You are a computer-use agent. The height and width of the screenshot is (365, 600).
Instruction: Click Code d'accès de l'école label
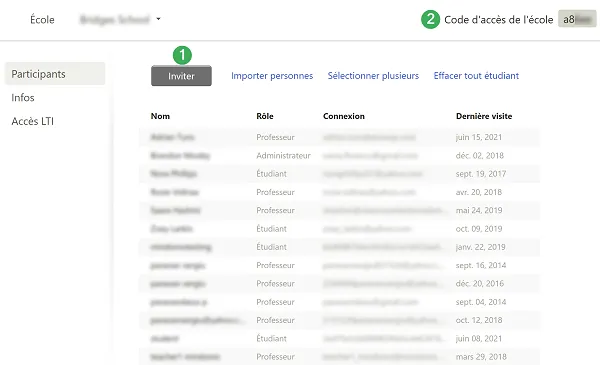point(499,20)
